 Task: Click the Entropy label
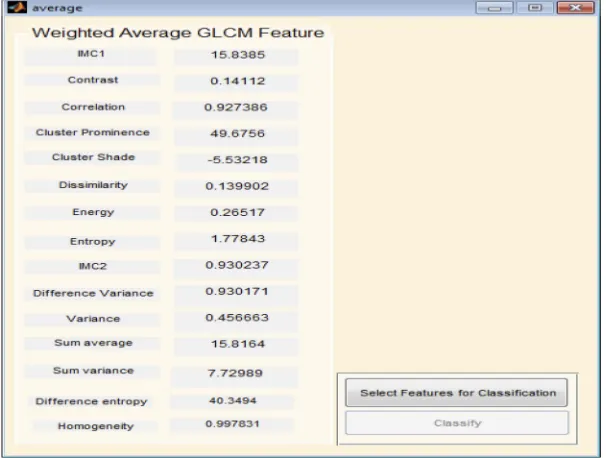93,242
